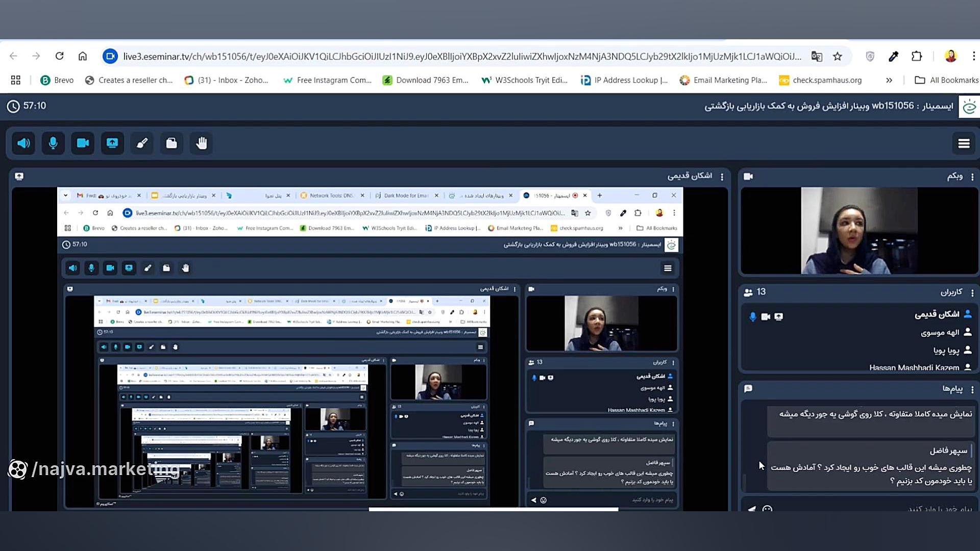Viewport: 980px width, 551px height.
Task: Click the raise hand icon
Action: [x=202, y=143]
